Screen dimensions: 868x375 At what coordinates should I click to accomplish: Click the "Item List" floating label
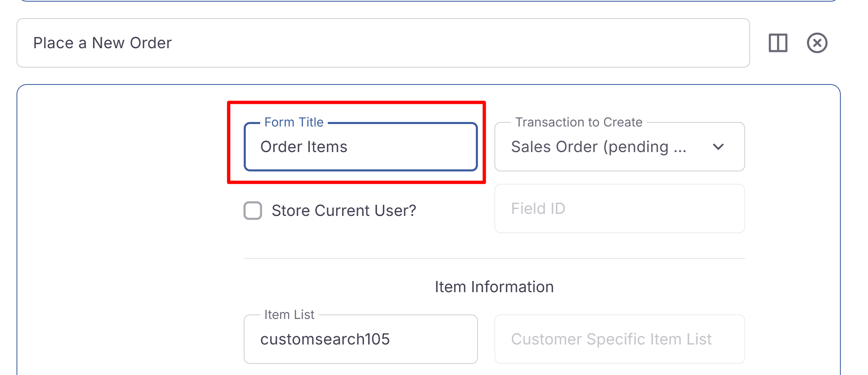tap(289, 315)
